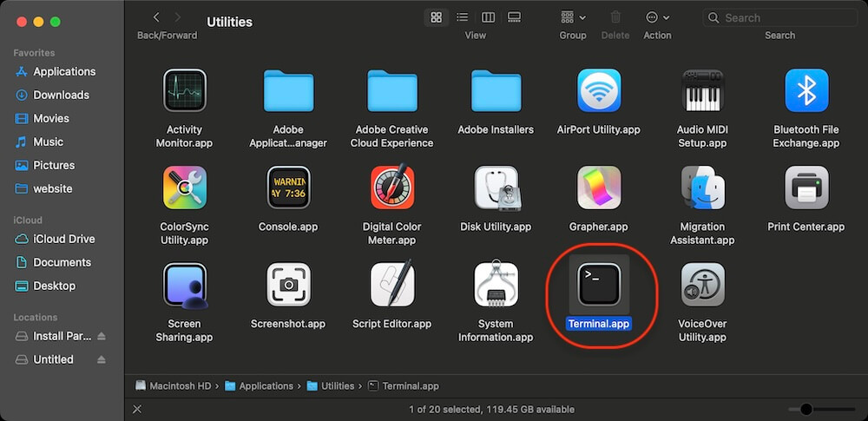Switch to column view mode

[x=488, y=17]
